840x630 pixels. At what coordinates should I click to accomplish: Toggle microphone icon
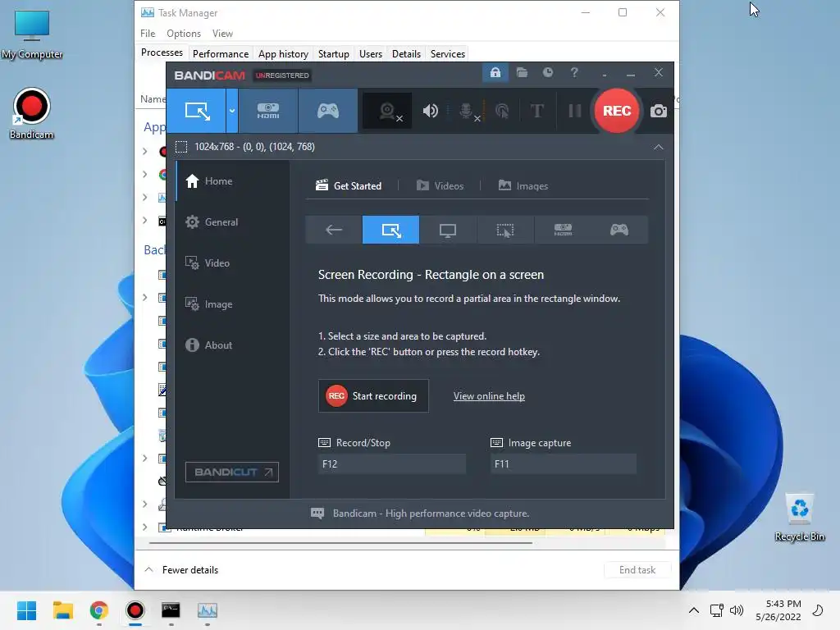click(x=467, y=111)
